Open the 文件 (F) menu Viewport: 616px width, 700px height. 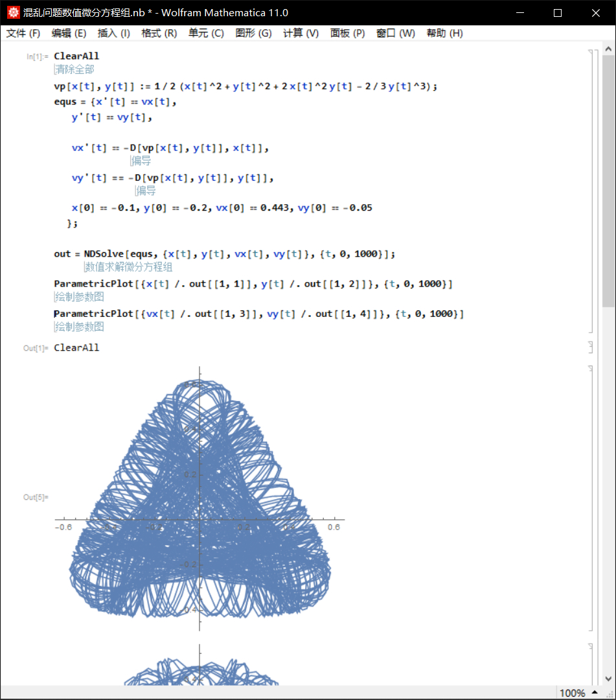point(23,34)
